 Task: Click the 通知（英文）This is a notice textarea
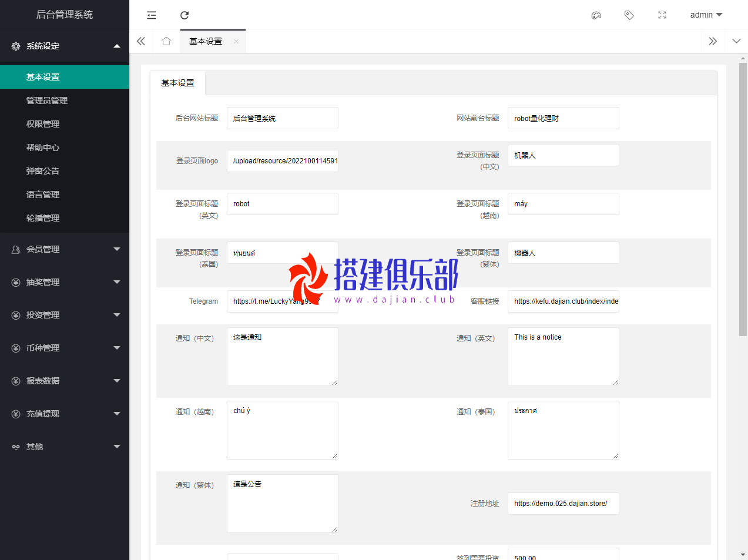[x=563, y=357]
